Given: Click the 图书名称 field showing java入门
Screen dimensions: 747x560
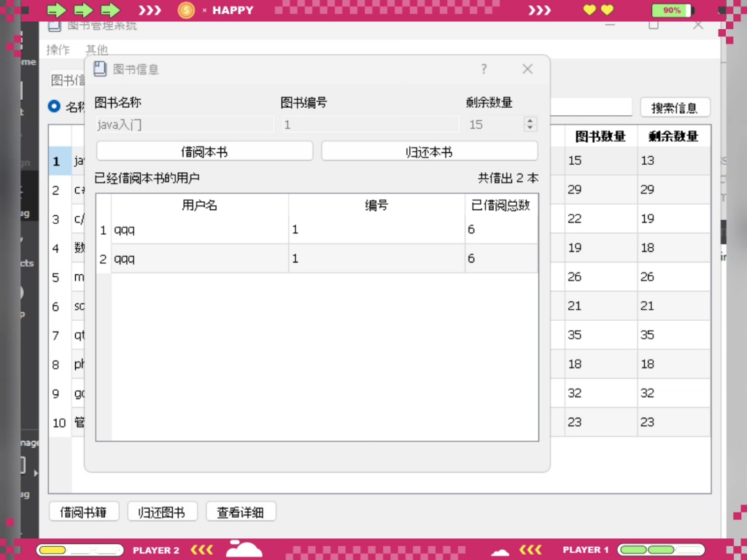Looking at the screenshot, I should pos(185,124).
